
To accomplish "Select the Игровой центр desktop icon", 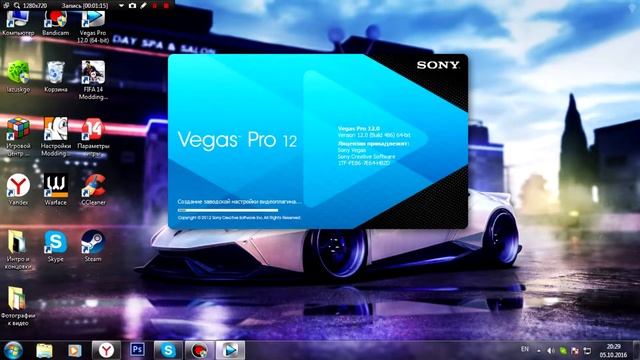I will [18, 137].
